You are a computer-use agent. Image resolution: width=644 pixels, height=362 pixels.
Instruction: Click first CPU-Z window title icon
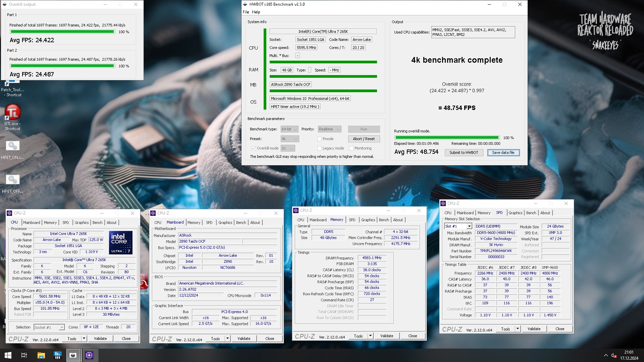click(x=9, y=213)
